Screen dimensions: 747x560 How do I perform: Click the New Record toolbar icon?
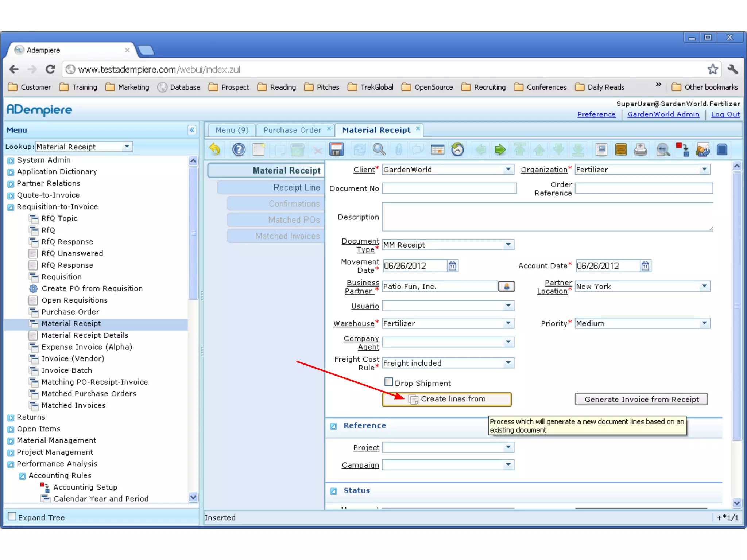pos(259,149)
